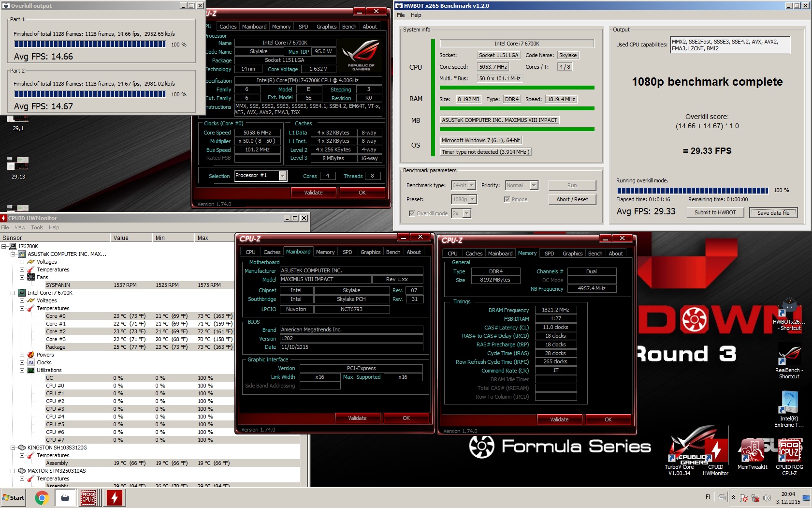The width and height of the screenshot is (812, 508).
Task: Click the Part 1 progress bar
Action: pos(90,44)
